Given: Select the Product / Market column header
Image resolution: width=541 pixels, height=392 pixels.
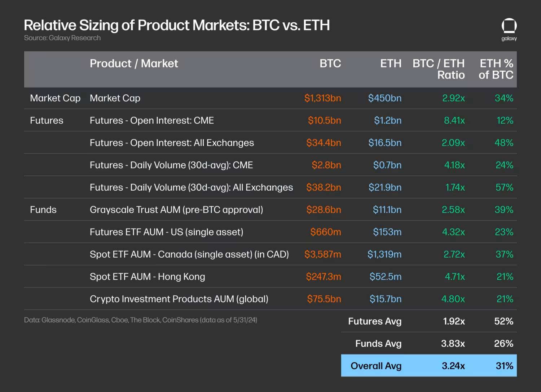Looking at the screenshot, I should click(134, 63).
